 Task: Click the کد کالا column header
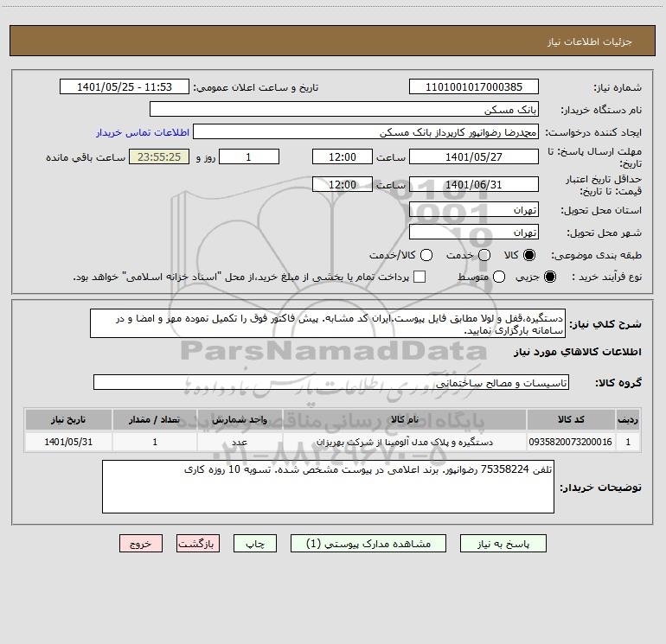(x=571, y=419)
